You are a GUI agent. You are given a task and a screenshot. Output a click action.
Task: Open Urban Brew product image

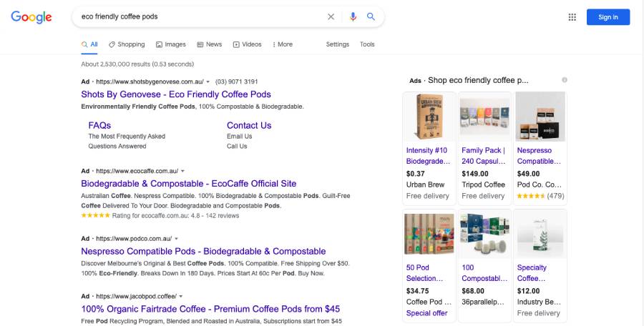(429, 117)
